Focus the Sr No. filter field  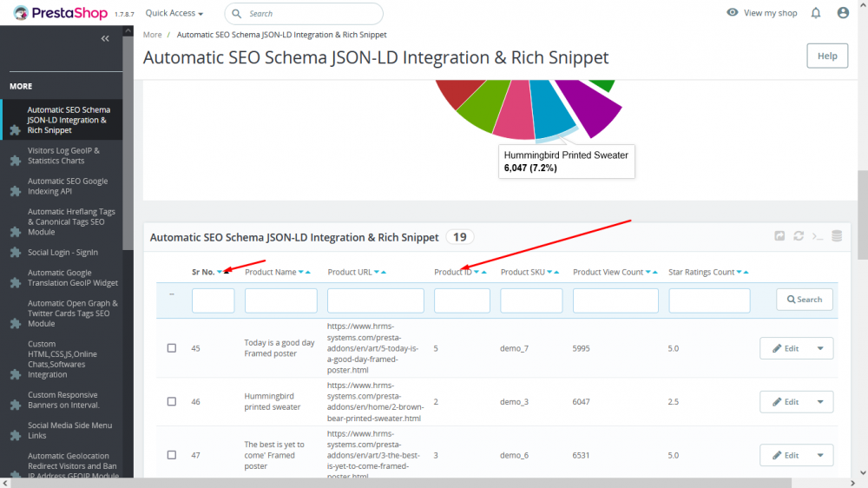pyautogui.click(x=214, y=300)
